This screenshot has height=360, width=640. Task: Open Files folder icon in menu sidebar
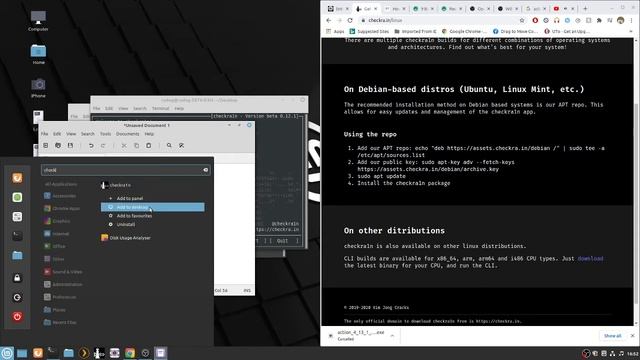17,256
